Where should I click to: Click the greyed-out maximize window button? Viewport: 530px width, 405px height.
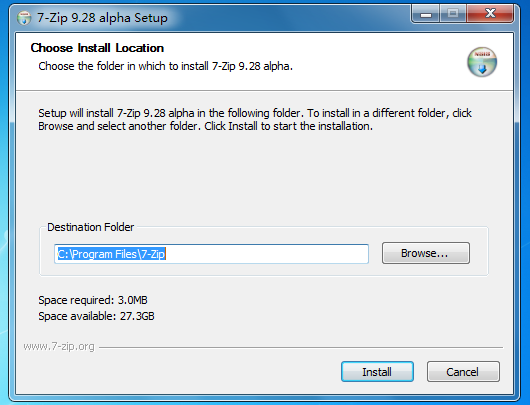coord(453,14)
